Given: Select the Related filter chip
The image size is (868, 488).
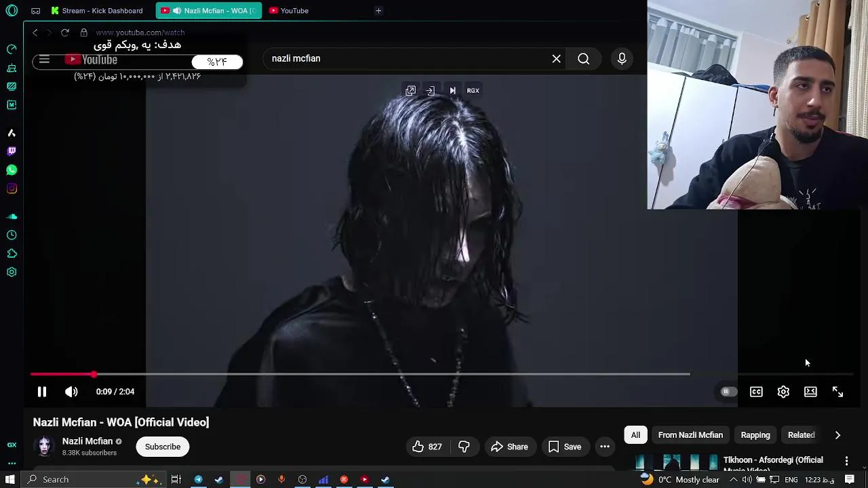Looking at the screenshot, I should pyautogui.click(x=801, y=435).
